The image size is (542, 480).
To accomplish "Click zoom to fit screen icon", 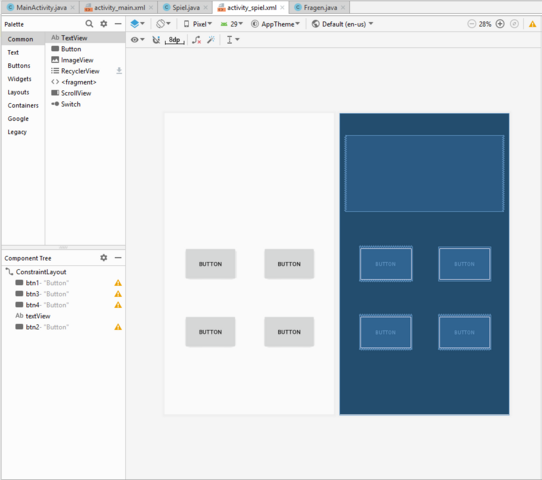I will 514,24.
